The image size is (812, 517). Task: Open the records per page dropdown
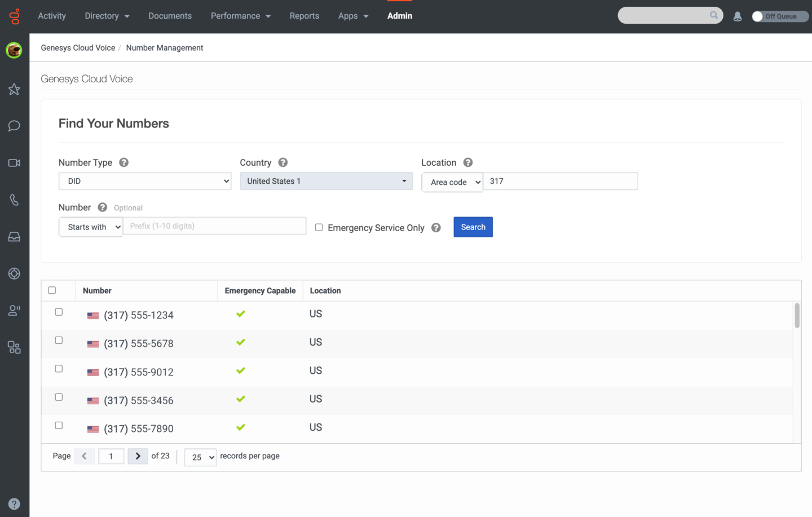(200, 457)
